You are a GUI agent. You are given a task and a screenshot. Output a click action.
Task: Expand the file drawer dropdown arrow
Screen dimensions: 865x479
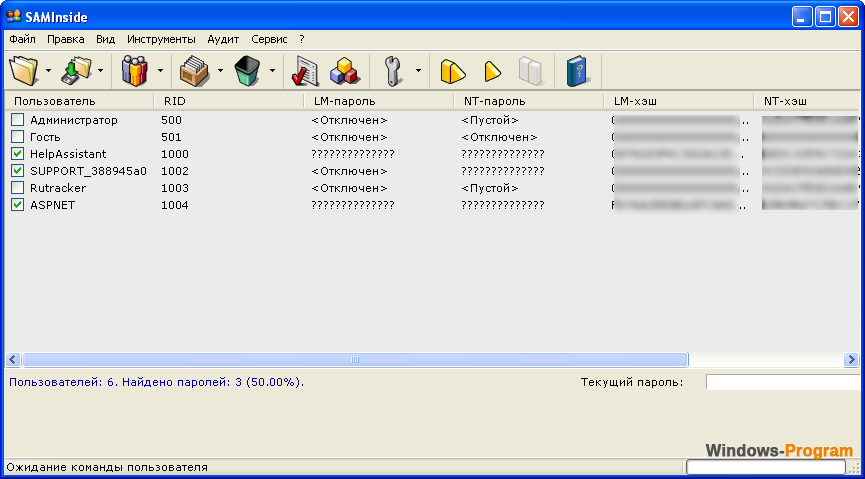coord(220,70)
